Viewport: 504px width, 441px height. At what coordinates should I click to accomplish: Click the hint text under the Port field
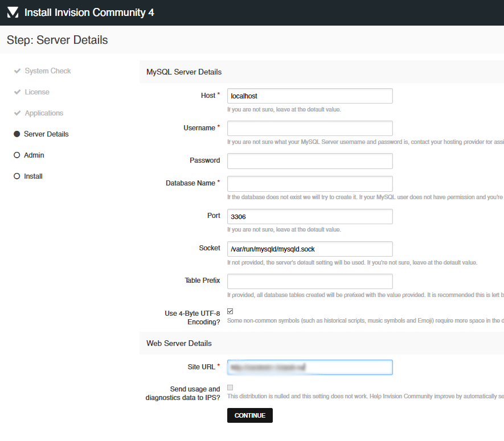(x=284, y=230)
